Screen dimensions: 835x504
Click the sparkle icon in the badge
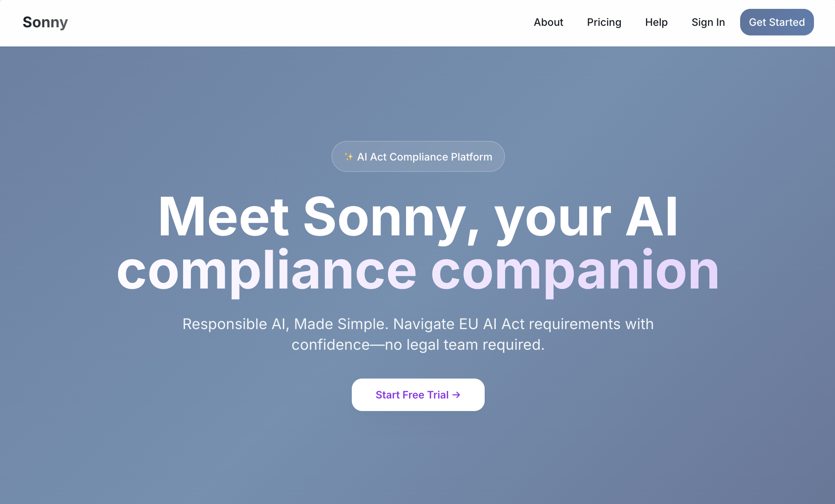[x=348, y=157]
